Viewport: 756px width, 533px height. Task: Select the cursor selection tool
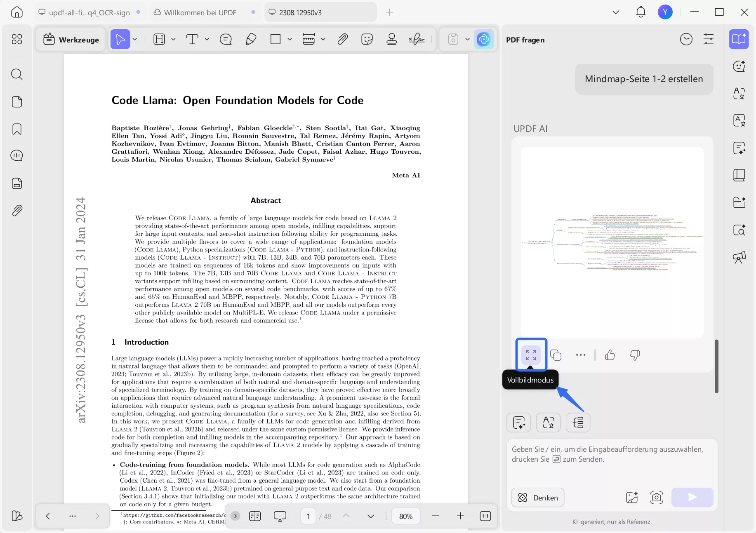(x=120, y=40)
